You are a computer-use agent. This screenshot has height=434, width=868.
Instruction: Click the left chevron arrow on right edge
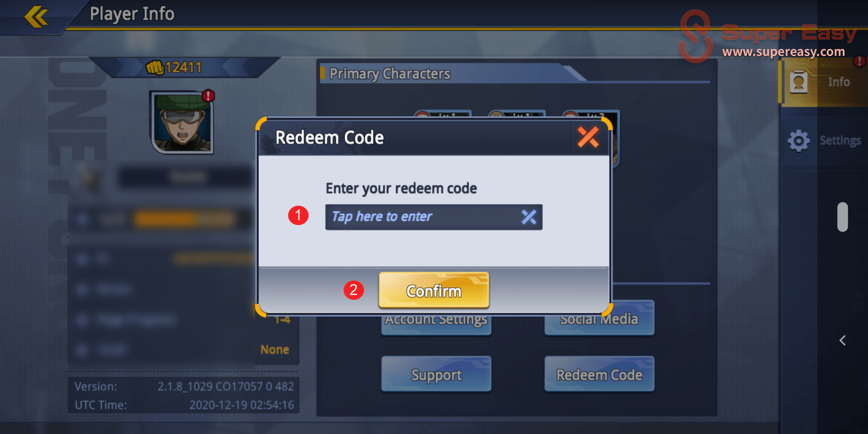click(x=843, y=340)
